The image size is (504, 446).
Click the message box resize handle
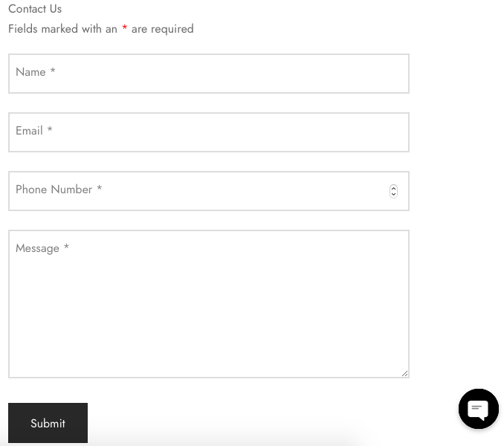click(404, 373)
